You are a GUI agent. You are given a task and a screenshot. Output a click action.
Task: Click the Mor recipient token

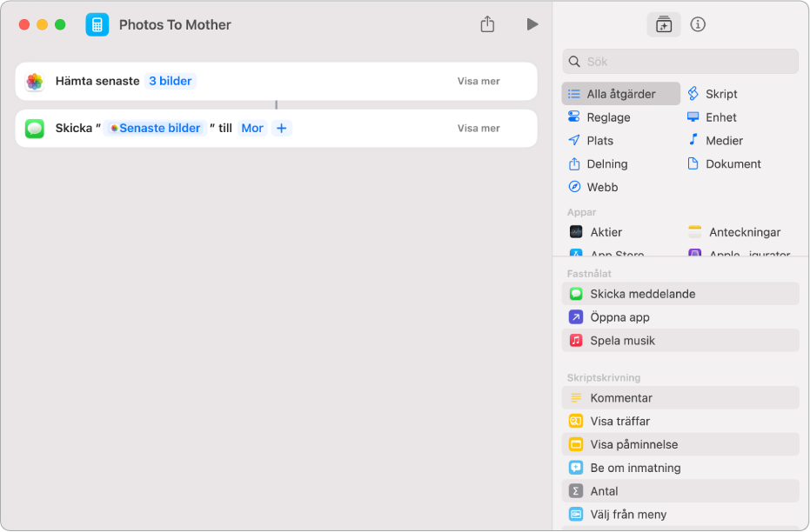252,128
